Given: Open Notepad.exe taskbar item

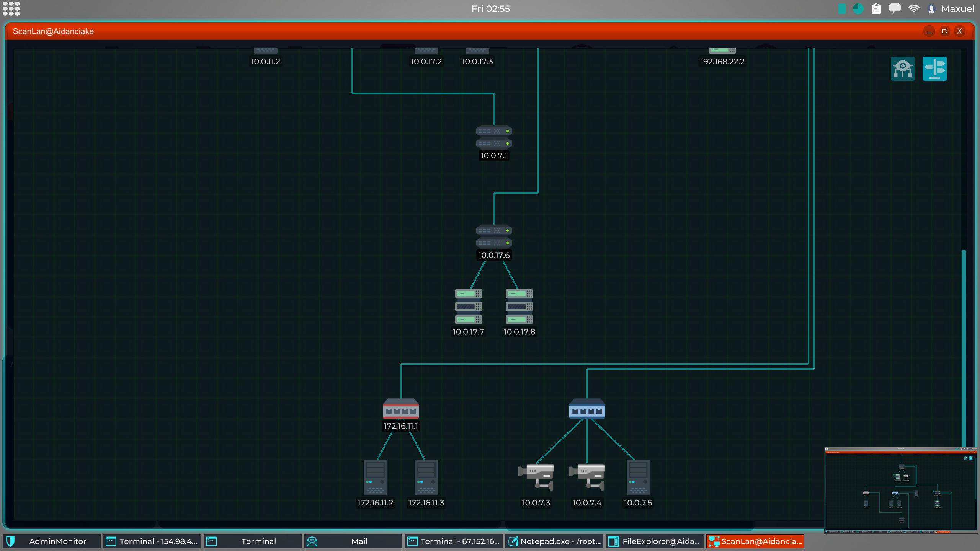Looking at the screenshot, I should click(x=554, y=541).
